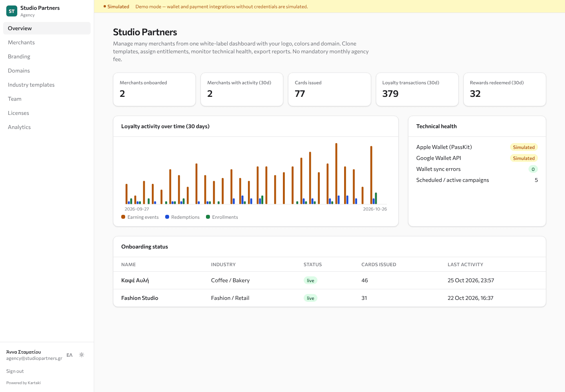
Task: Click the Earning events legend swatch
Action: click(123, 217)
